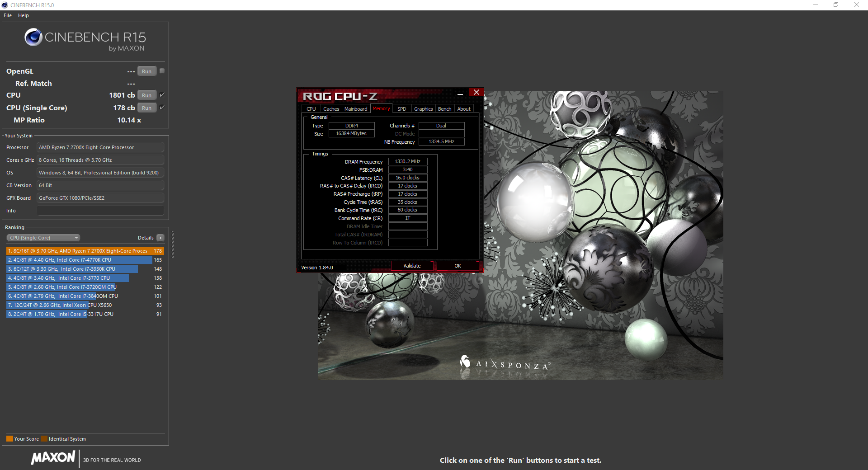The height and width of the screenshot is (470, 868).
Task: Toggle the CPU test checkbox
Action: [x=162, y=95]
